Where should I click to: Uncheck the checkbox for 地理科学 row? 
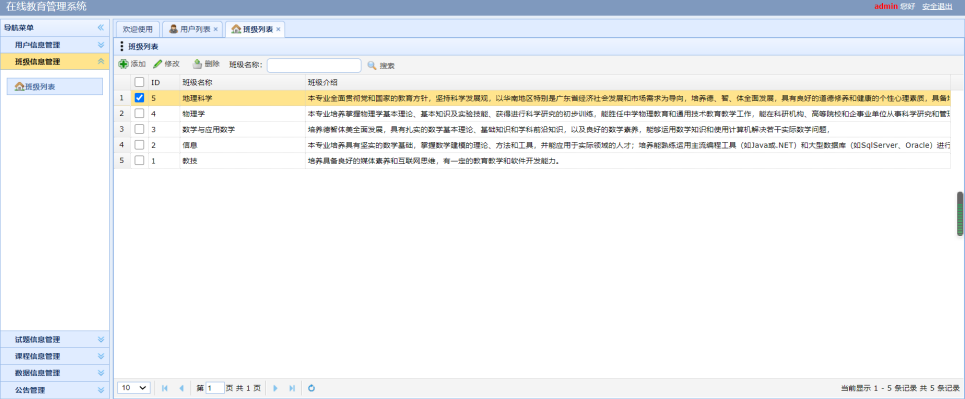click(140, 98)
